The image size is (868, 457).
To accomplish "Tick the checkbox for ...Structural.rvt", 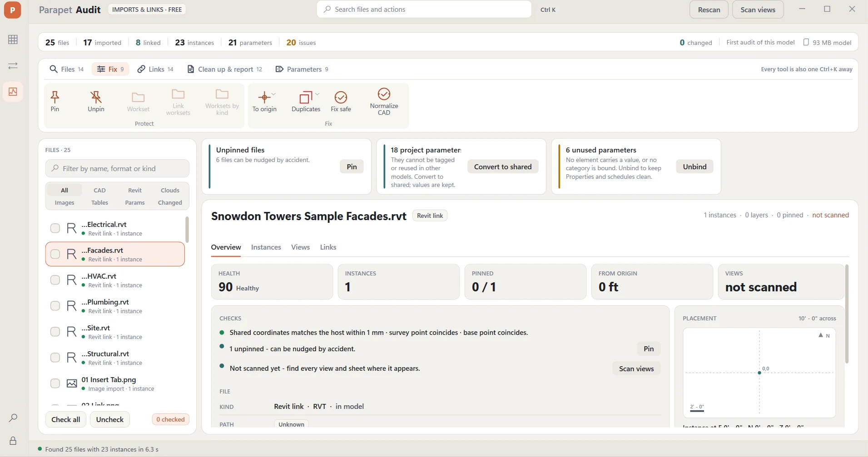I will [x=55, y=358].
